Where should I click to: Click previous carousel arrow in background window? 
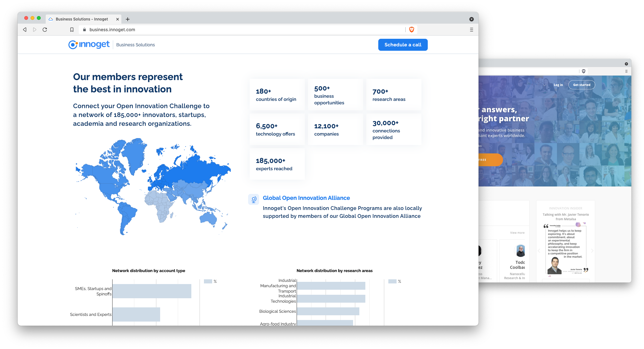pyautogui.click(x=539, y=251)
